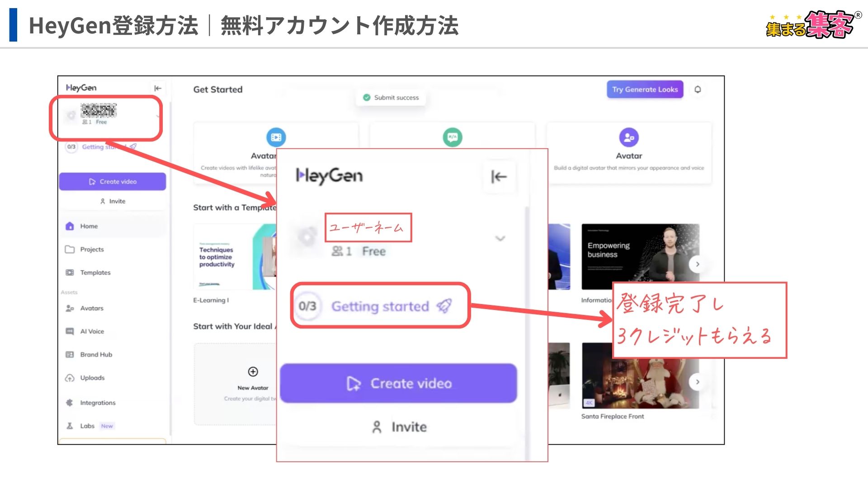
Task: Collapse the small HeyGen sidebar with arrow icon
Action: (x=158, y=88)
